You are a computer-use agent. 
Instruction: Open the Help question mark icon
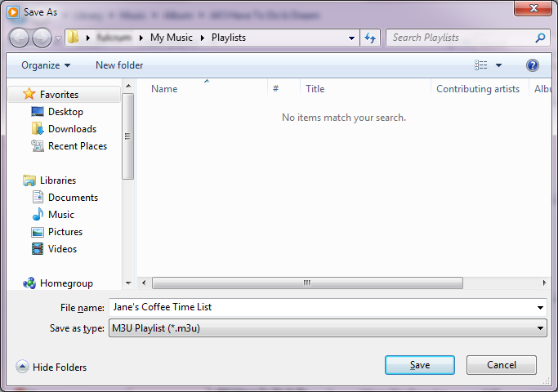533,65
